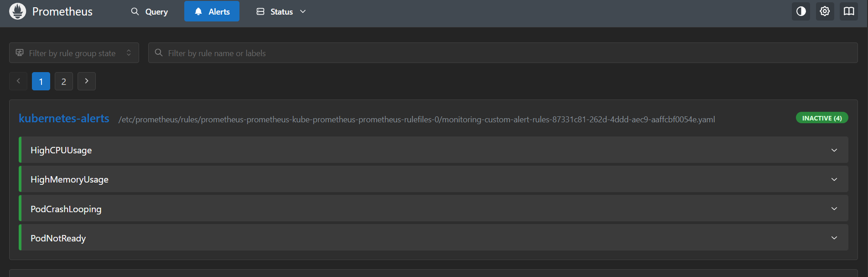The width and height of the screenshot is (868, 277).
Task: Open the Status dropdown menu
Action: click(281, 12)
